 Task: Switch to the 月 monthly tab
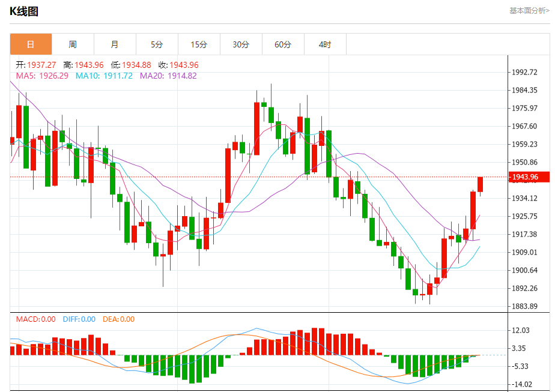(x=115, y=44)
